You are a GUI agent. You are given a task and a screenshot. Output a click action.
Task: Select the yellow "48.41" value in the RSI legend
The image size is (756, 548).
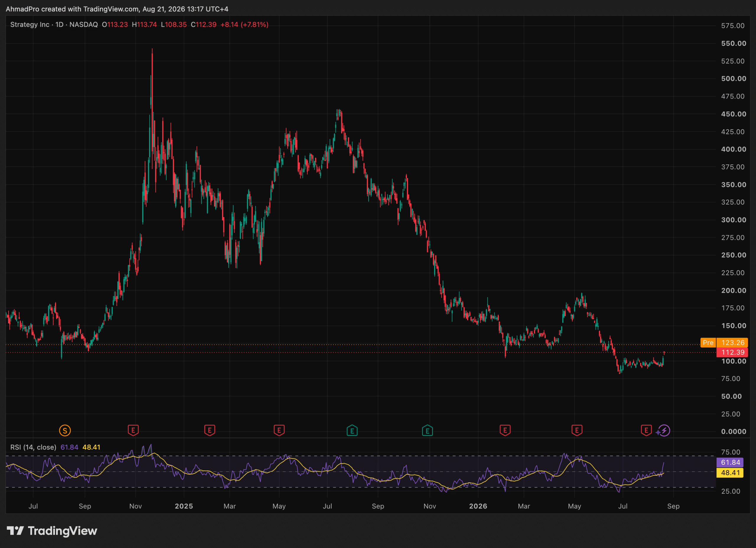(x=91, y=447)
